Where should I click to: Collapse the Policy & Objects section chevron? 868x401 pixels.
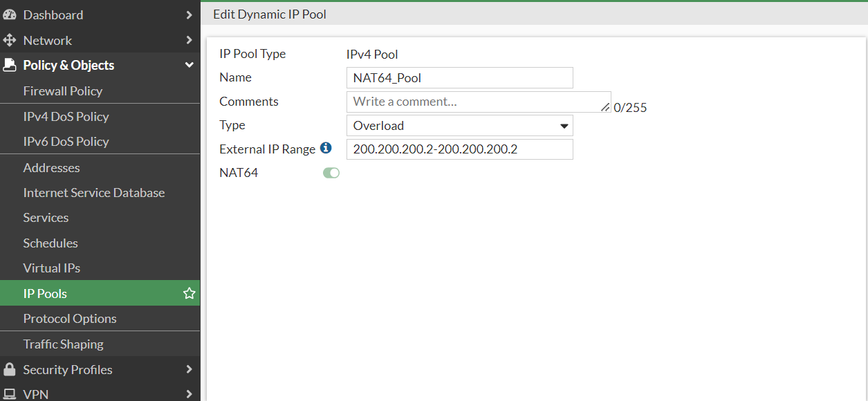tap(189, 65)
